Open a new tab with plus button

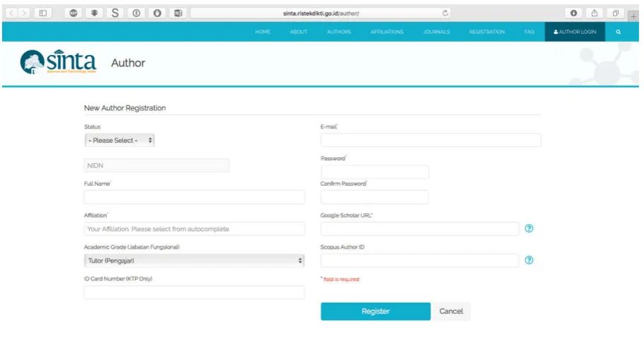[633, 16]
